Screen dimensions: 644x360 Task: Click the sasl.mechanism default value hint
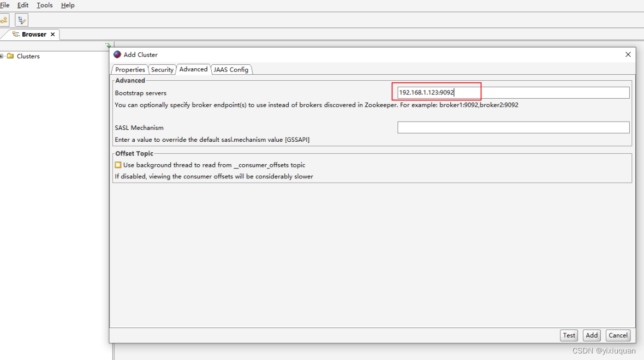pyautogui.click(x=212, y=140)
